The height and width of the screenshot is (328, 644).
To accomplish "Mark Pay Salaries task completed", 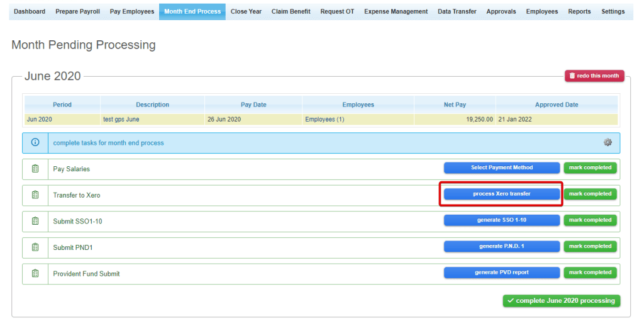I will 590,167.
